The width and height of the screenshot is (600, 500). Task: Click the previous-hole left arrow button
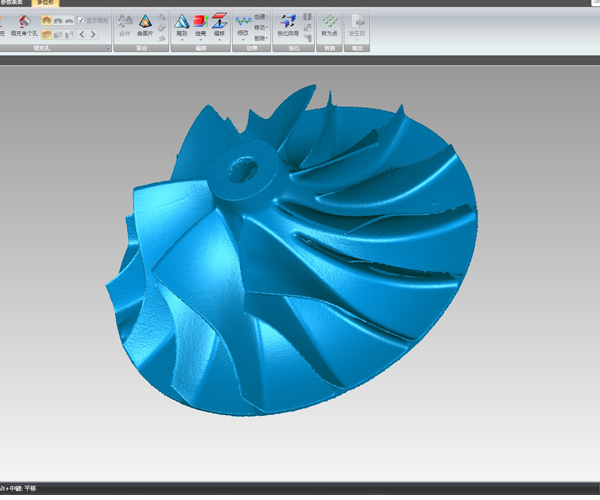82,34
